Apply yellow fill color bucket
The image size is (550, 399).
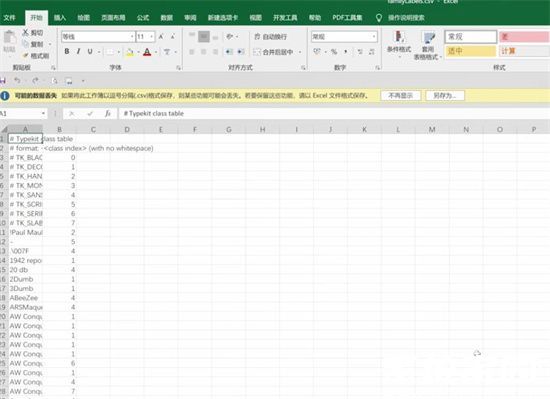pyautogui.click(x=130, y=52)
